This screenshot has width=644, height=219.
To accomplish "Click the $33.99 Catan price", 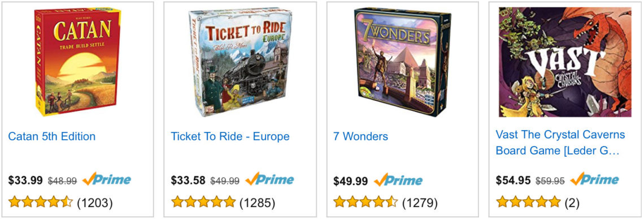I will click(25, 181).
